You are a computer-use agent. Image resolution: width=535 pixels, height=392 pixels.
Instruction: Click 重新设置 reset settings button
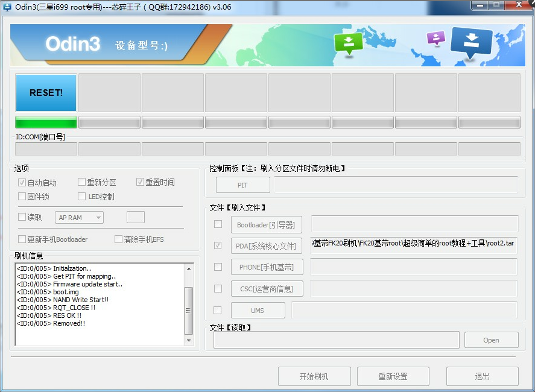393,376
